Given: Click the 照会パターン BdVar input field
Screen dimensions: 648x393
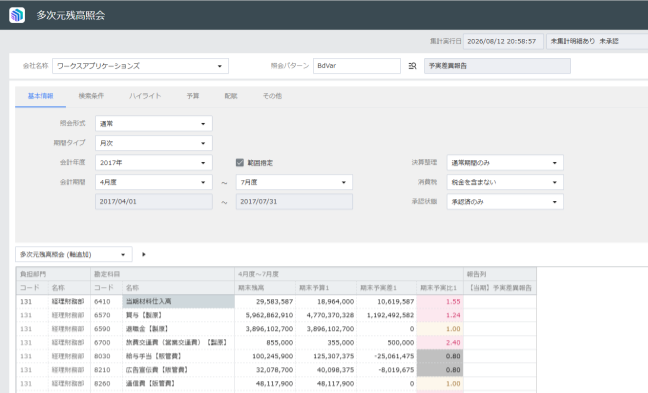Looking at the screenshot, I should pyautogui.click(x=357, y=66).
